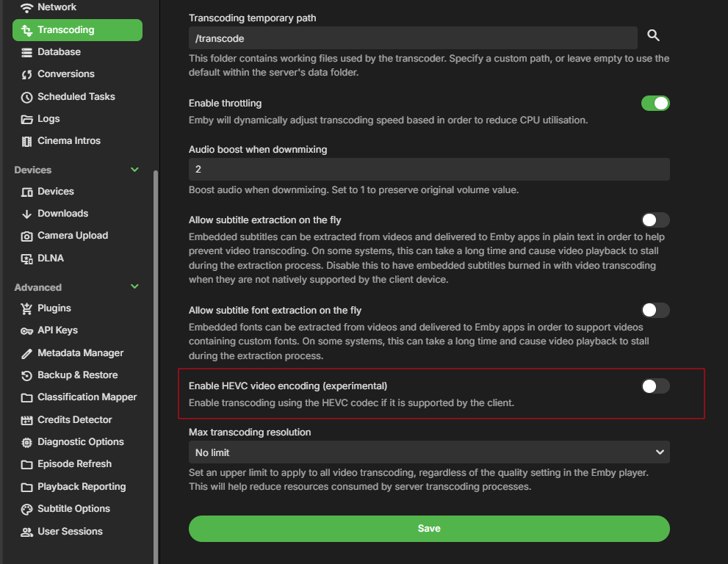Viewport: 728px width, 564px height.
Task: Collapse the Devices sidebar section
Action: [134, 170]
